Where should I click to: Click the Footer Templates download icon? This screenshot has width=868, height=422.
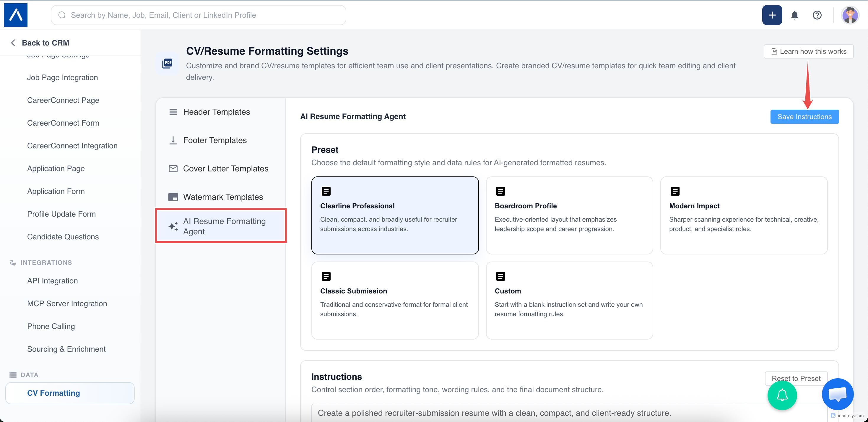[173, 140]
